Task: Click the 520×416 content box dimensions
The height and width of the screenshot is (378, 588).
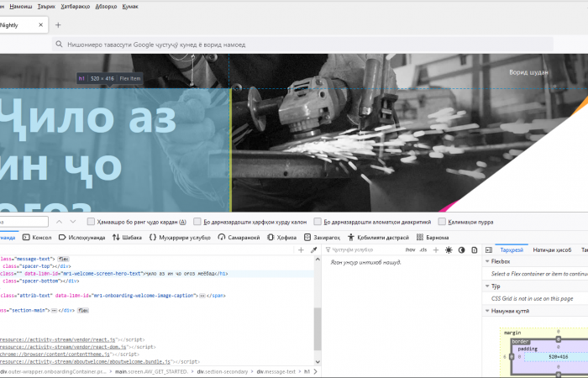Action: (x=558, y=357)
